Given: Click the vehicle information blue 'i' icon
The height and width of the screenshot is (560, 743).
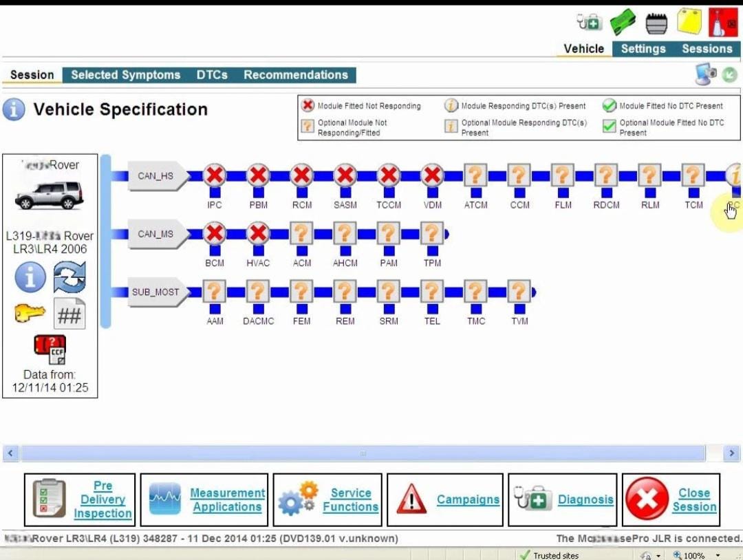Looking at the screenshot, I should pos(30,278).
